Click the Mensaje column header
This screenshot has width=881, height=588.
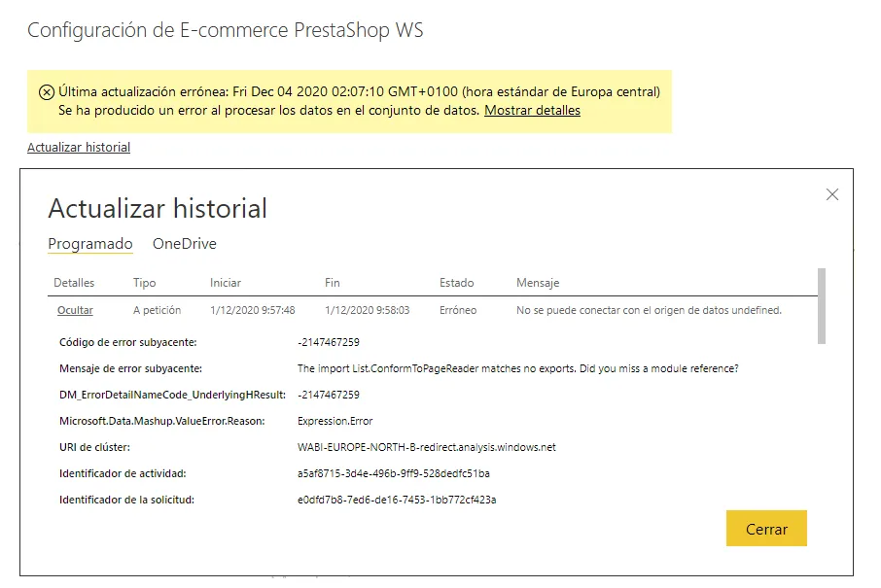tap(538, 283)
